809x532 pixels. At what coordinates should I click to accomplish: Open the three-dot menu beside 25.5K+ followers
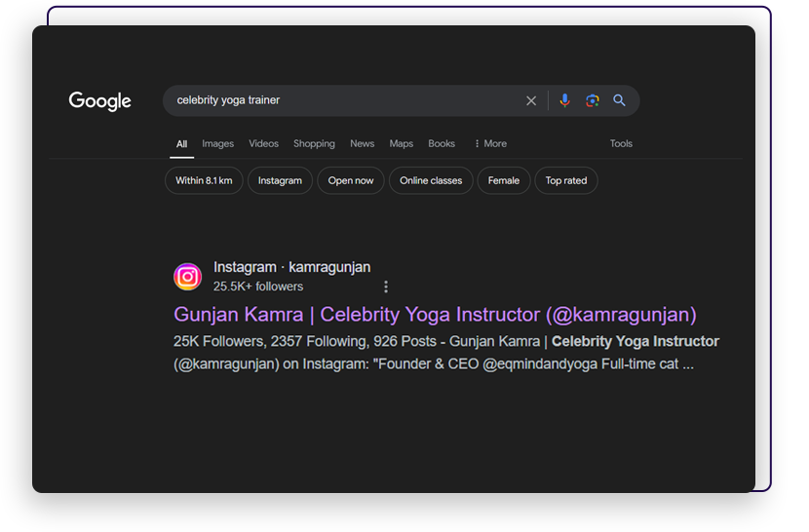click(386, 286)
